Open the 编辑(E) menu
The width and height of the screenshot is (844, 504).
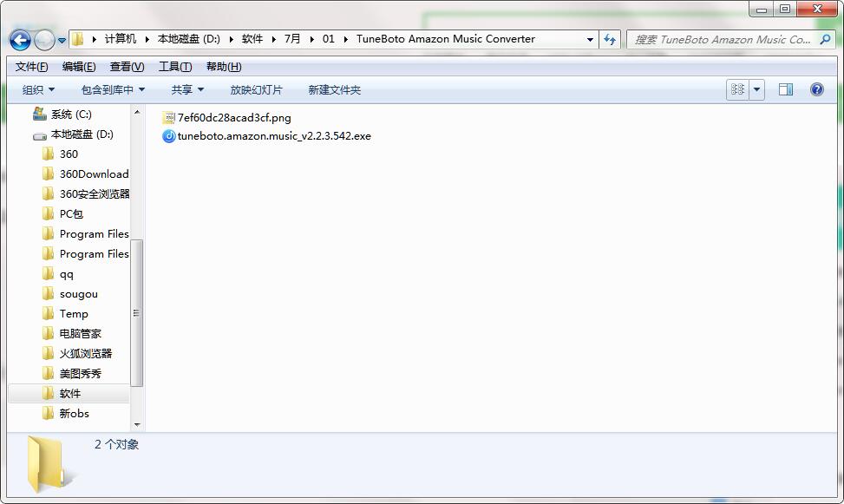79,66
